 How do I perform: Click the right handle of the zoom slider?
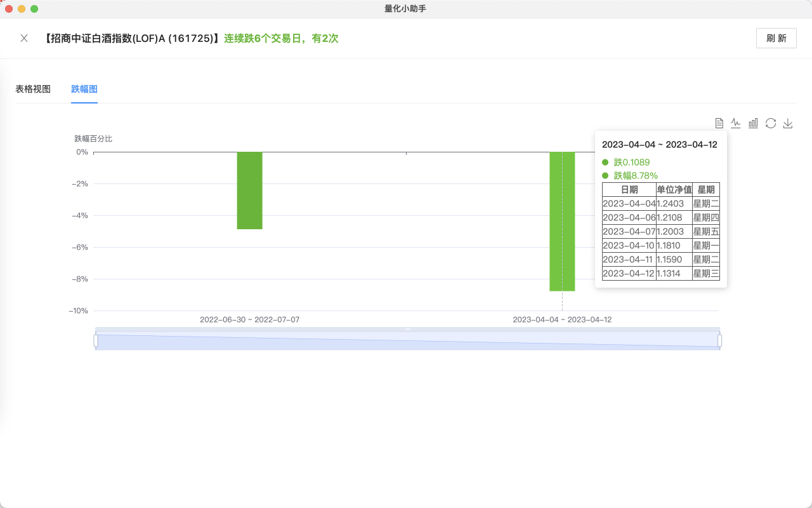[720, 341]
